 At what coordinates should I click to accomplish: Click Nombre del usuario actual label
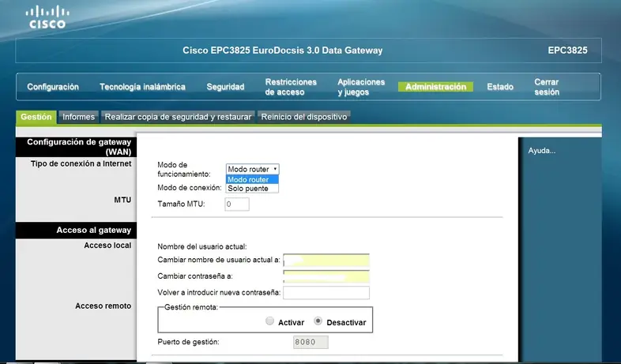pos(202,246)
